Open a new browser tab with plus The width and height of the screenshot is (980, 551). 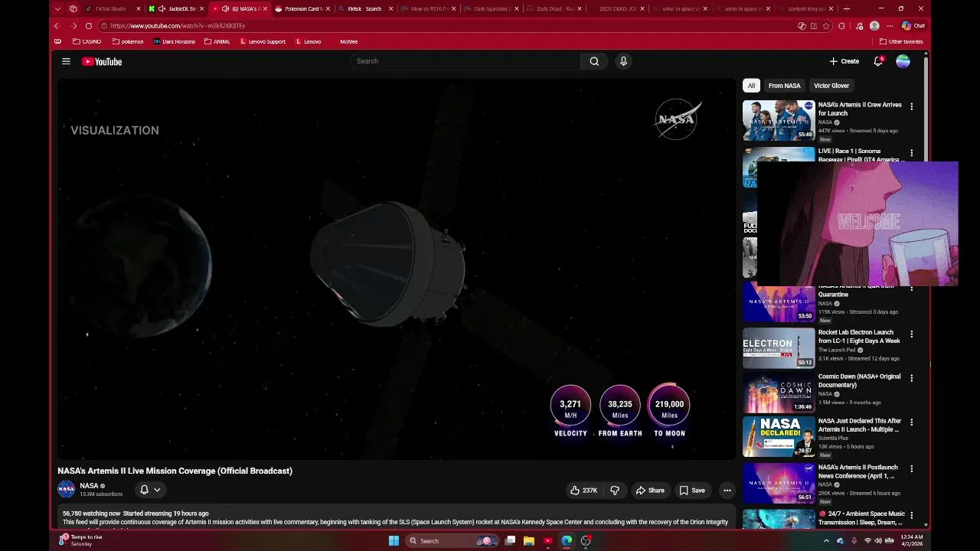pyautogui.click(x=846, y=8)
